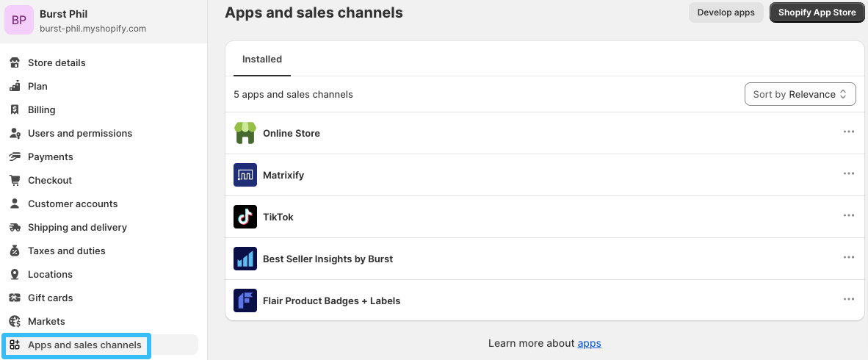Click the Shipping and delivery truck icon

coord(15,228)
